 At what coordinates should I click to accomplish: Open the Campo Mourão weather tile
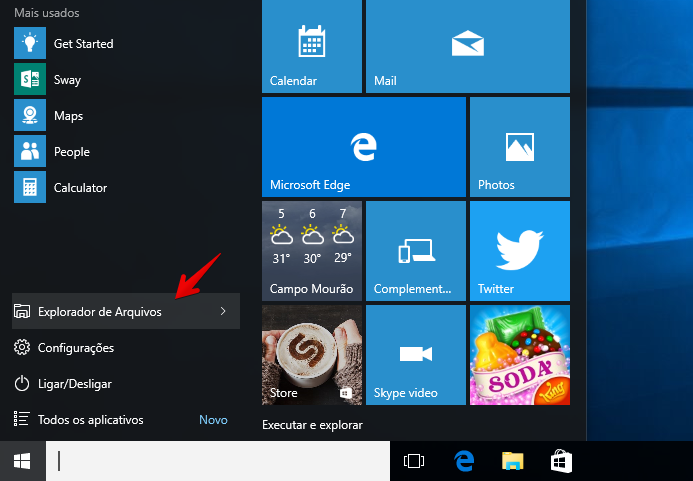tap(312, 251)
